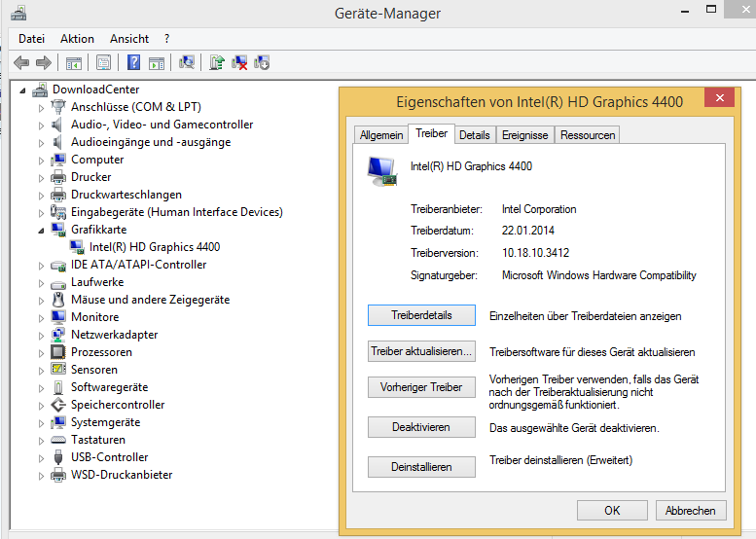Click the Netzwerkadapter network icon
Screen dimensions: 756x539
[x=58, y=335]
